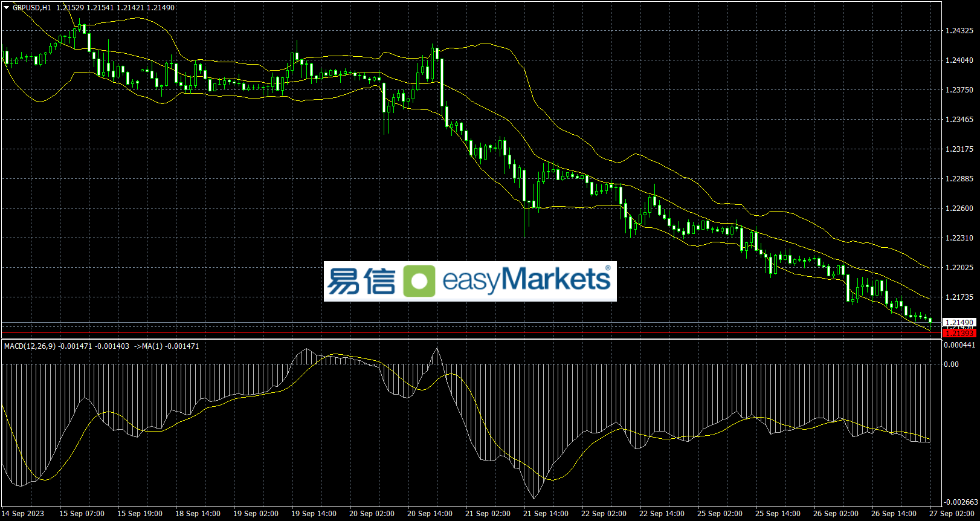This screenshot has width=980, height=521.
Task: Click the 20 Sep 02:00 time label
Action: [x=372, y=514]
